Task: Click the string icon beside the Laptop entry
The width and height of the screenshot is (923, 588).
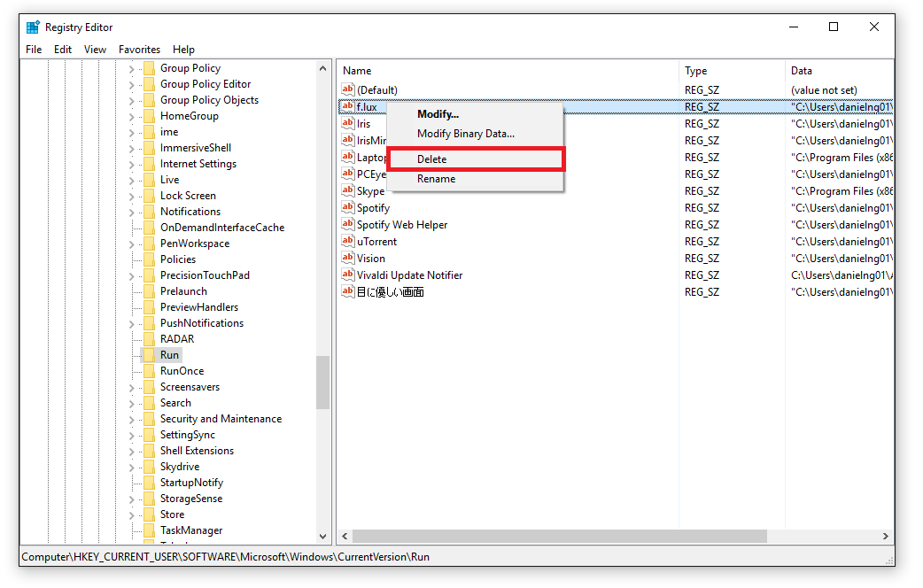Action: (348, 157)
